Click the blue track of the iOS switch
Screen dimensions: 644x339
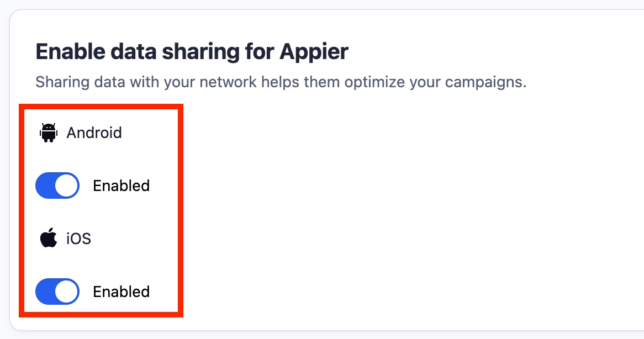45,292
